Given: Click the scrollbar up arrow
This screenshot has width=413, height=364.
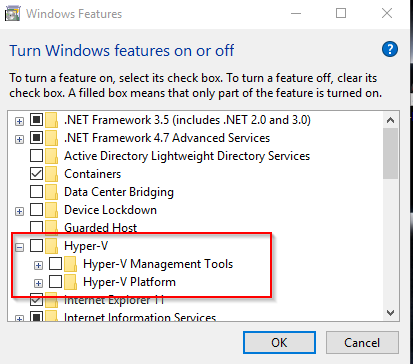Looking at the screenshot, I should point(390,120).
